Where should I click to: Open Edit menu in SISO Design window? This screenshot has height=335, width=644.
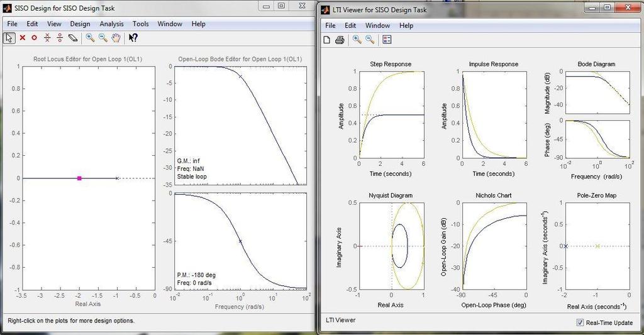[x=32, y=24]
